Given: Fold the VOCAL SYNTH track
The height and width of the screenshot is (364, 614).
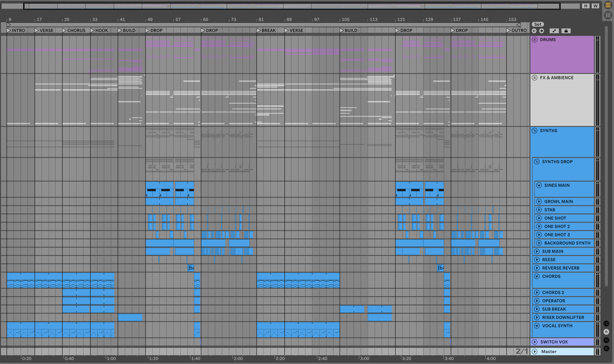Looking at the screenshot, I should point(537,326).
